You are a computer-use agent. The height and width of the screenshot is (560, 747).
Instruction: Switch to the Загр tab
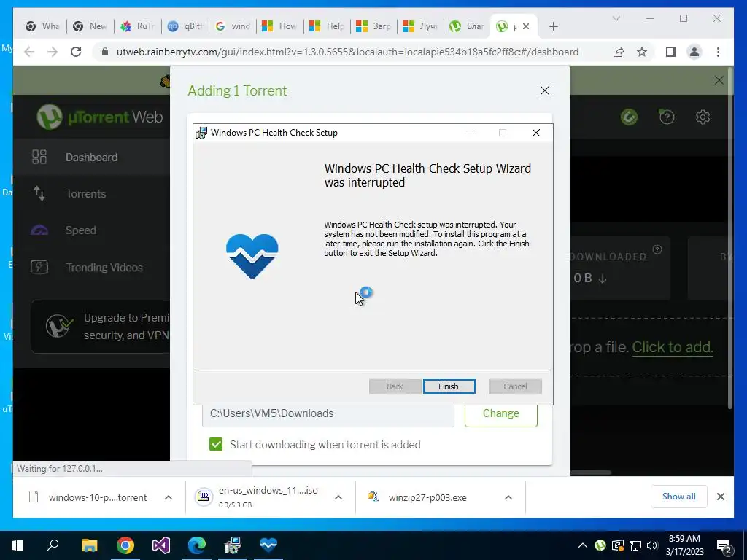374,26
